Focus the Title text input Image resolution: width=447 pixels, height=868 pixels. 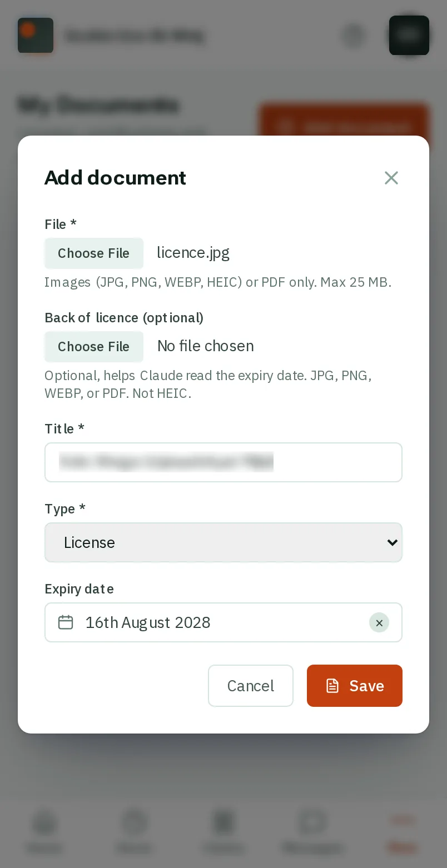pos(223,462)
